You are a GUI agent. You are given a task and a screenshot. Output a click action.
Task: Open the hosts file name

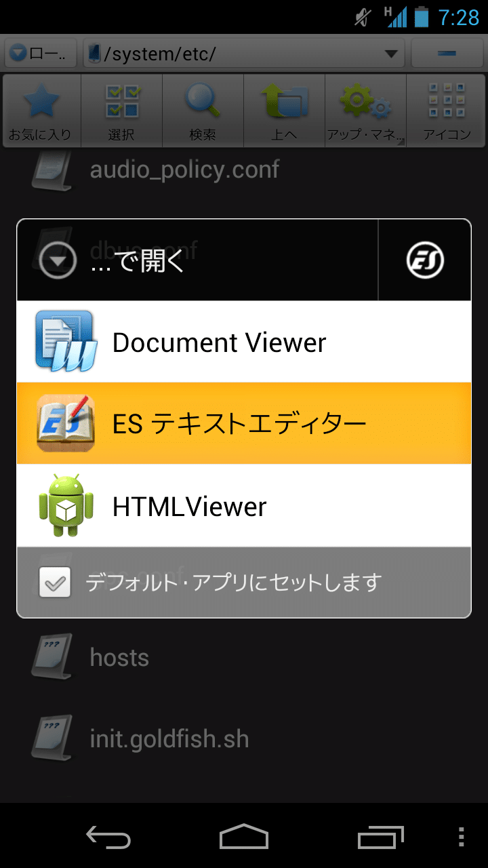119,657
